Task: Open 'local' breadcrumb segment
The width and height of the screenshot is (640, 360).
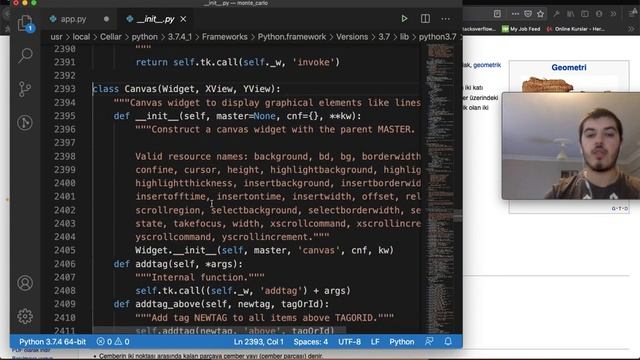Action: [81, 37]
